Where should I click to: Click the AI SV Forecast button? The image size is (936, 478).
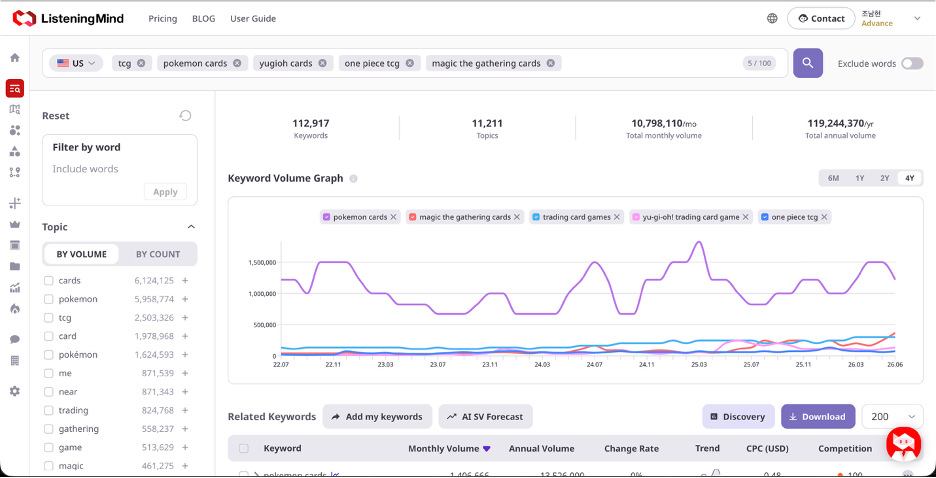coord(485,417)
